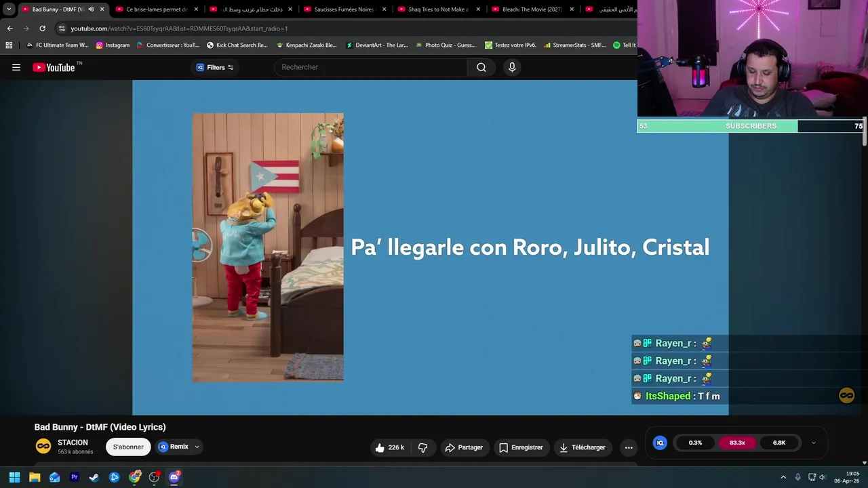Click the YouTube logo to go home
Image resolution: width=868 pixels, height=488 pixels.
53,67
